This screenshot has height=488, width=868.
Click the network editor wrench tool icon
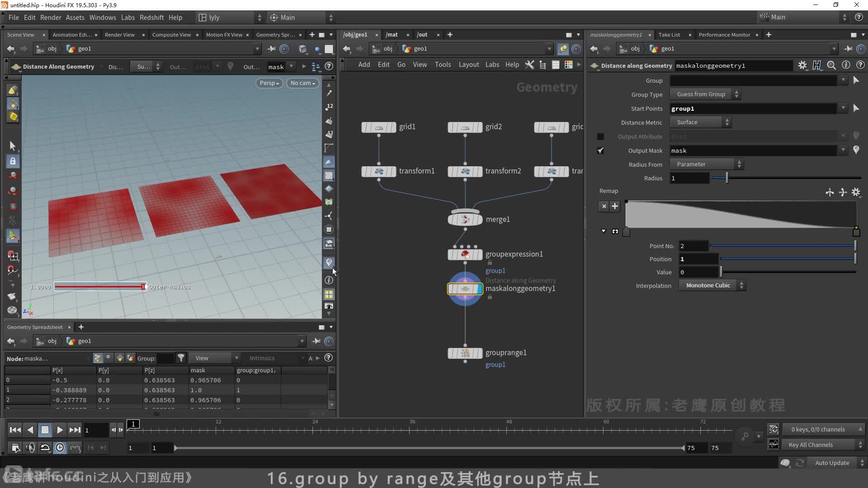point(529,65)
